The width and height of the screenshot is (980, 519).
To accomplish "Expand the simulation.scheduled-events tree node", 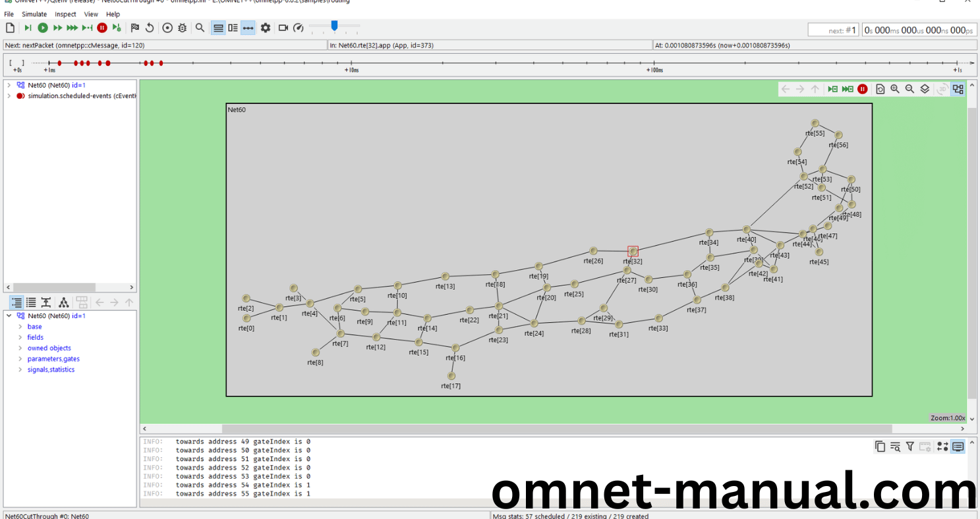I will 9,96.
